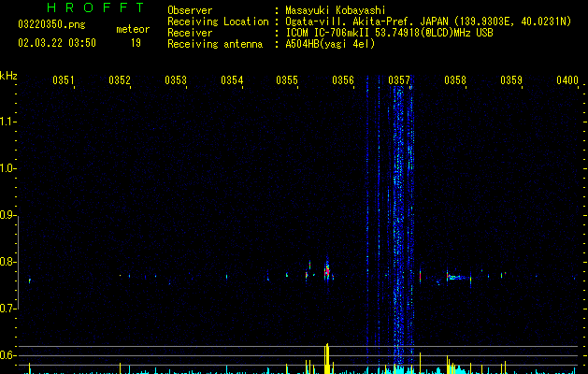Click the kHz axis unit label
The height and width of the screenshot is (374, 588).
tap(8, 76)
